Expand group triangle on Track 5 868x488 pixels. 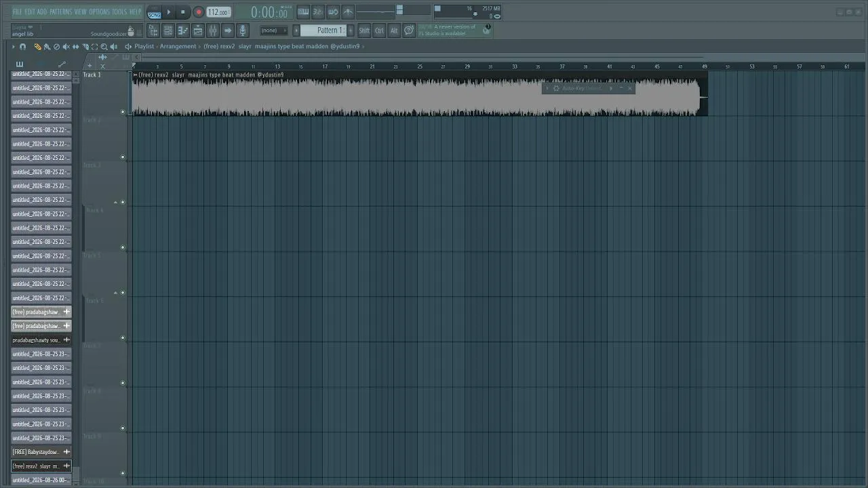point(115,293)
